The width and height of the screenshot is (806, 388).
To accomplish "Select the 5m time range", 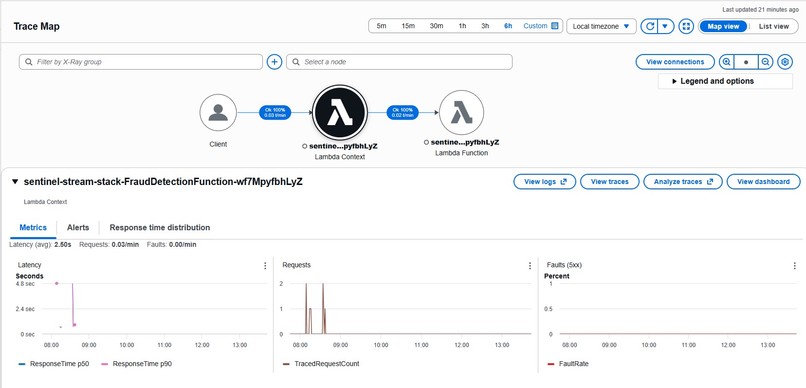I will click(x=381, y=26).
